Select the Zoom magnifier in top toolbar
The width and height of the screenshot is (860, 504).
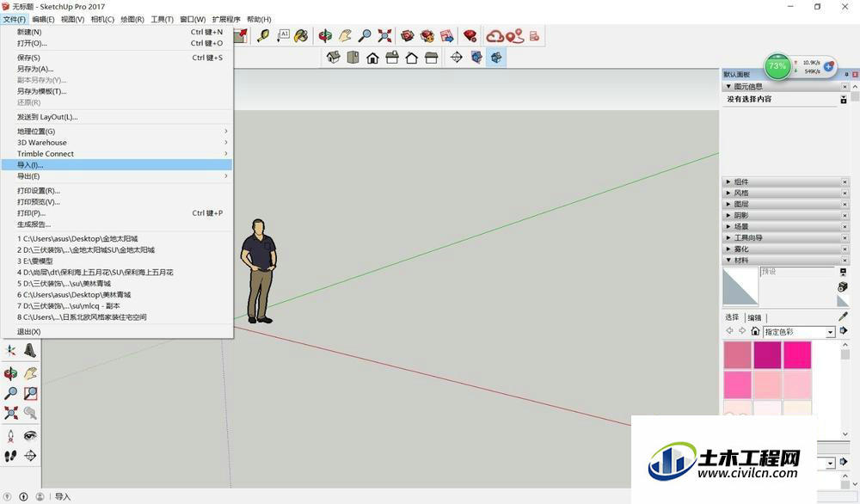click(x=364, y=36)
